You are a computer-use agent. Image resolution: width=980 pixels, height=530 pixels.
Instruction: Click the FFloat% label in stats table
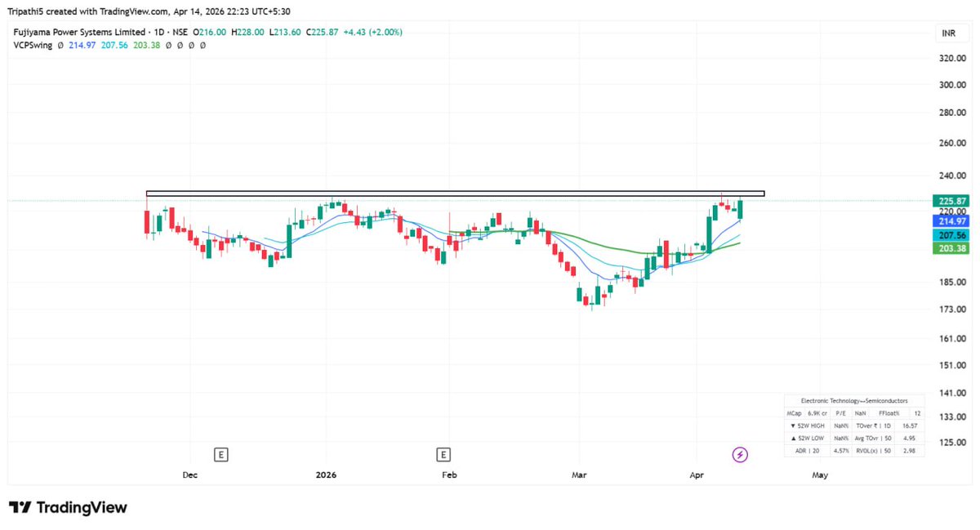click(x=889, y=413)
